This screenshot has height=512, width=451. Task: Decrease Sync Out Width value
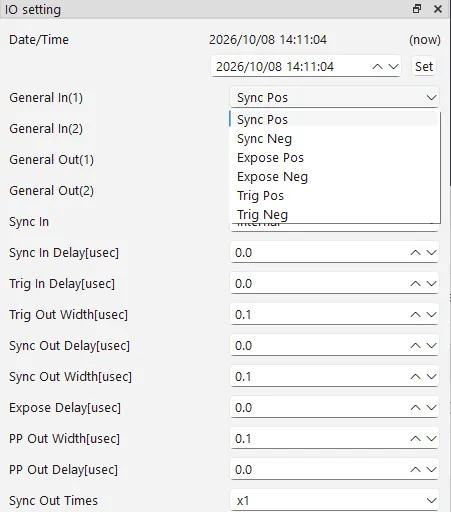click(431, 377)
